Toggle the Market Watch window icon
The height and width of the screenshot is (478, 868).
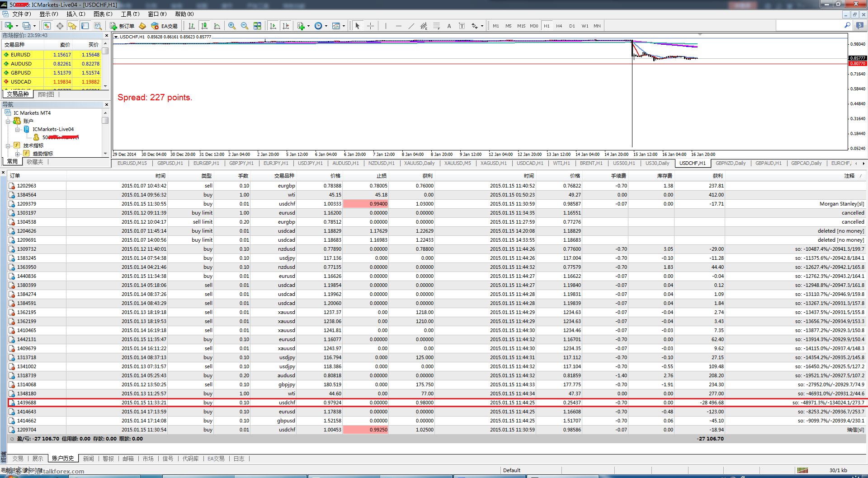pyautogui.click(x=47, y=26)
